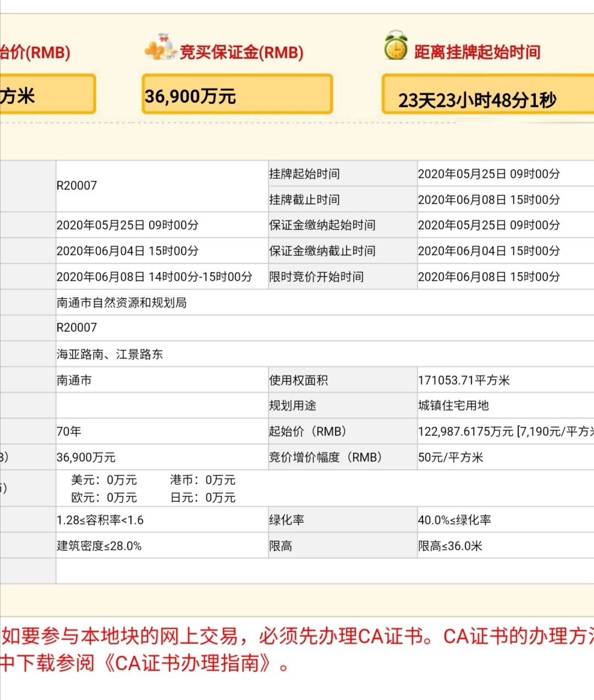Screen dimensions: 594x700
Task: Click the 挂牌截止时间 label cell
Action: coord(304,200)
